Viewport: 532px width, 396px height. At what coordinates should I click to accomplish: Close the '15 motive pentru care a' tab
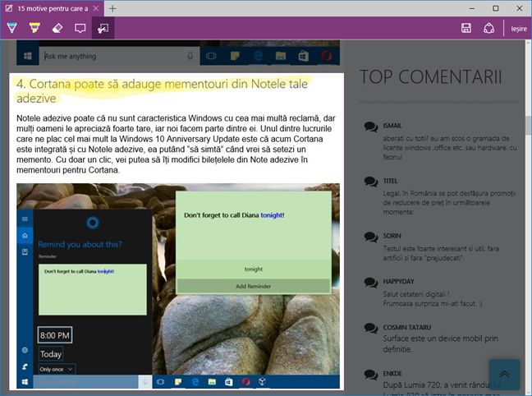(x=96, y=8)
